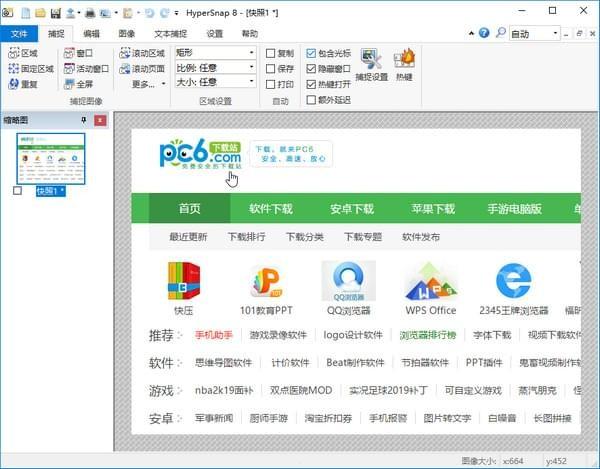This screenshot has width=600, height=469.
Task: Enable the Copy checkbox (复制)
Action: [271, 53]
